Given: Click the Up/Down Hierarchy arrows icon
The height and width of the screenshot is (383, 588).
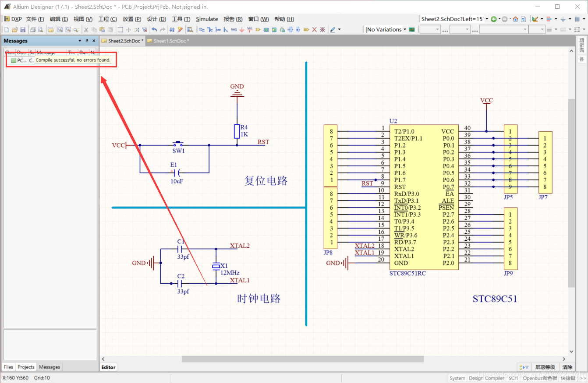Looking at the screenshot, I should point(172,30).
